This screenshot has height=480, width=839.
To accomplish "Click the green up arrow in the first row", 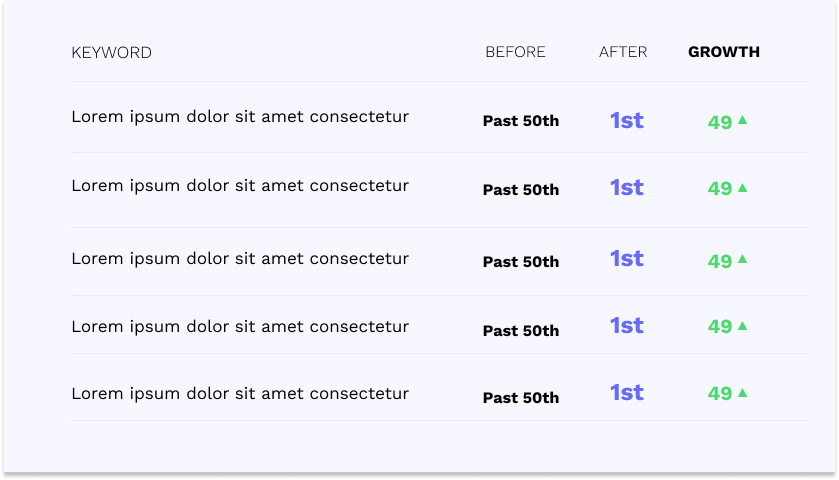I will click(742, 120).
